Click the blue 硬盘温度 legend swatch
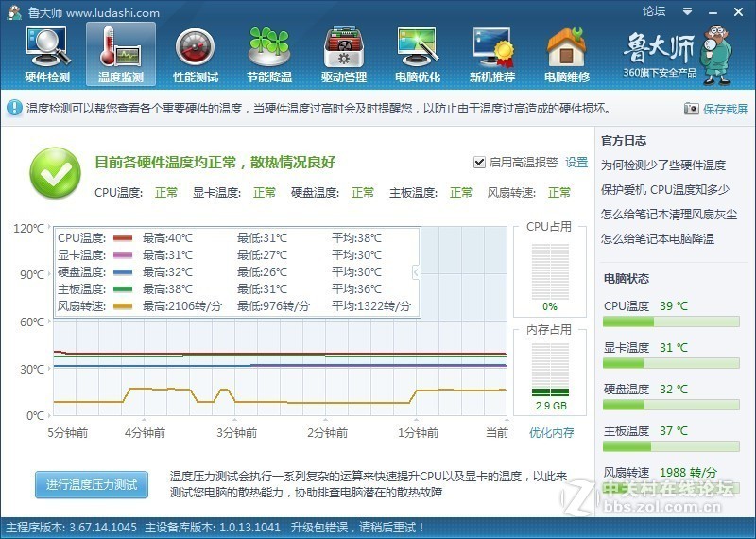 123,272
